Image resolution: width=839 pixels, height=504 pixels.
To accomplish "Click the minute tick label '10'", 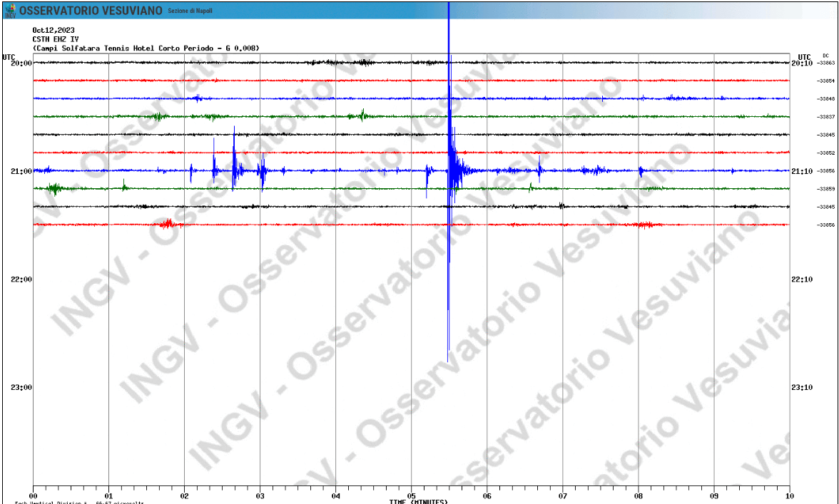I will coord(790,495).
